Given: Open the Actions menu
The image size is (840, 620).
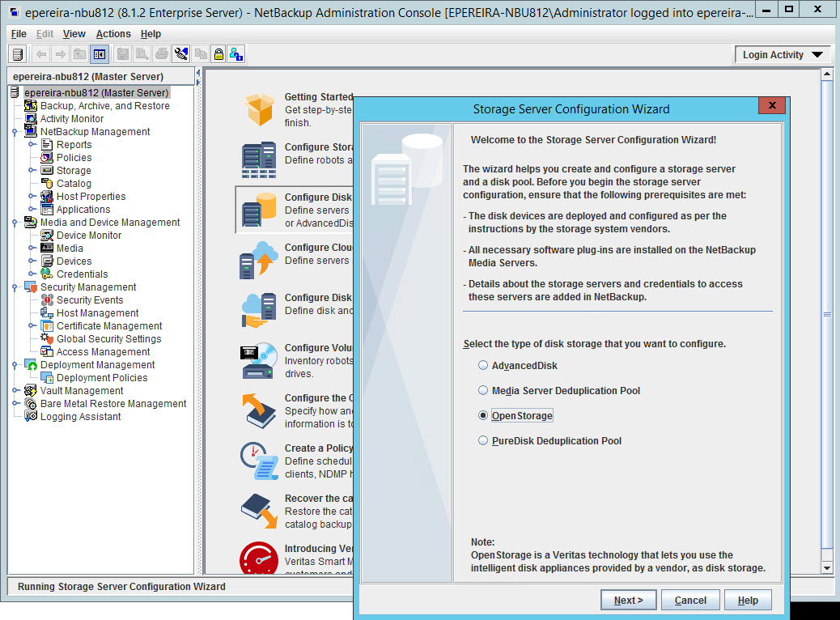Looking at the screenshot, I should tap(113, 34).
